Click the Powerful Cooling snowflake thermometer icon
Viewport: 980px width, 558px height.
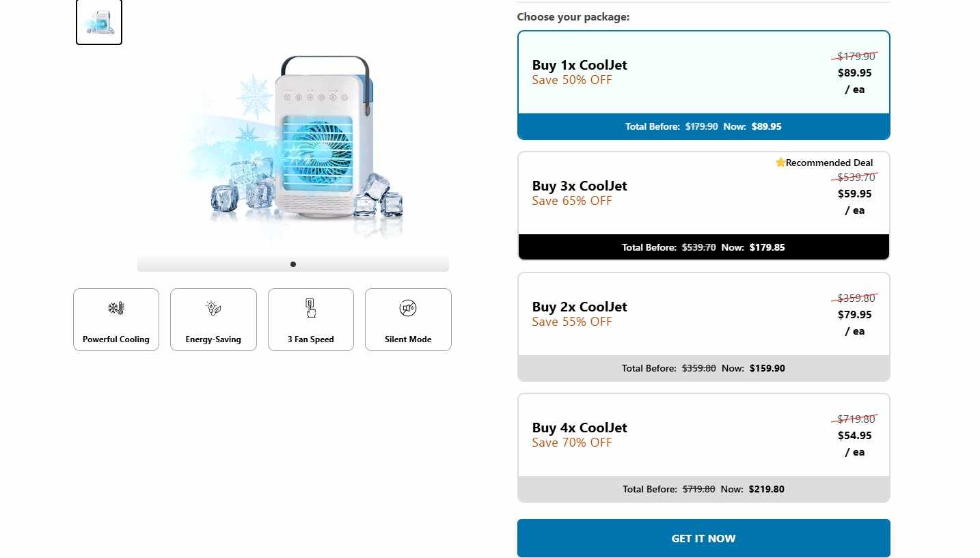click(116, 308)
